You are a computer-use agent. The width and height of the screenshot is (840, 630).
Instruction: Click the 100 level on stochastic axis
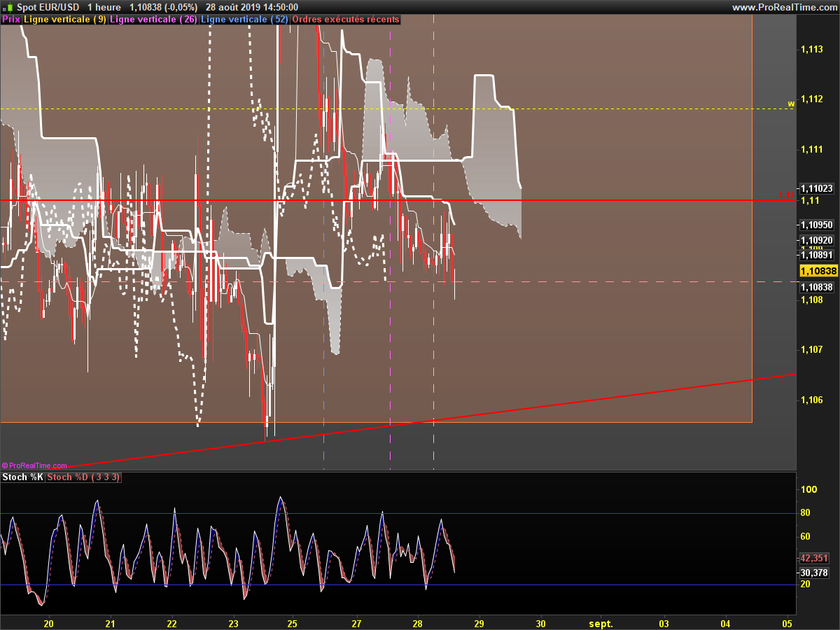tap(808, 489)
